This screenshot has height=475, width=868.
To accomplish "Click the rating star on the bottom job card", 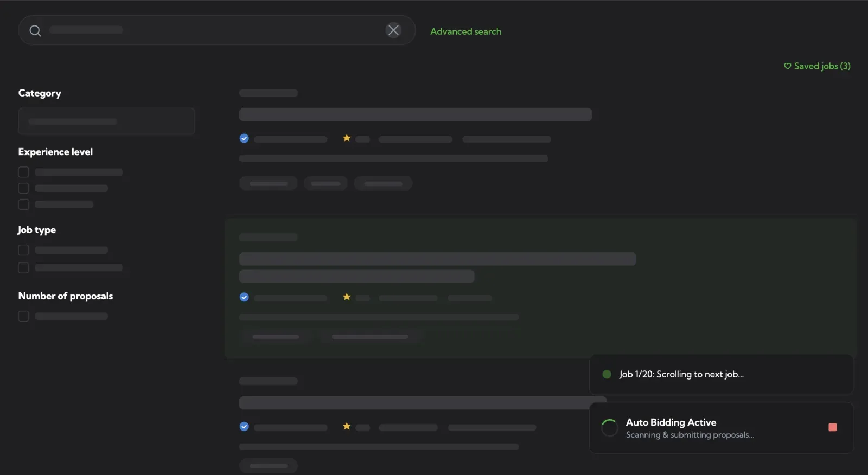I will 347,426.
